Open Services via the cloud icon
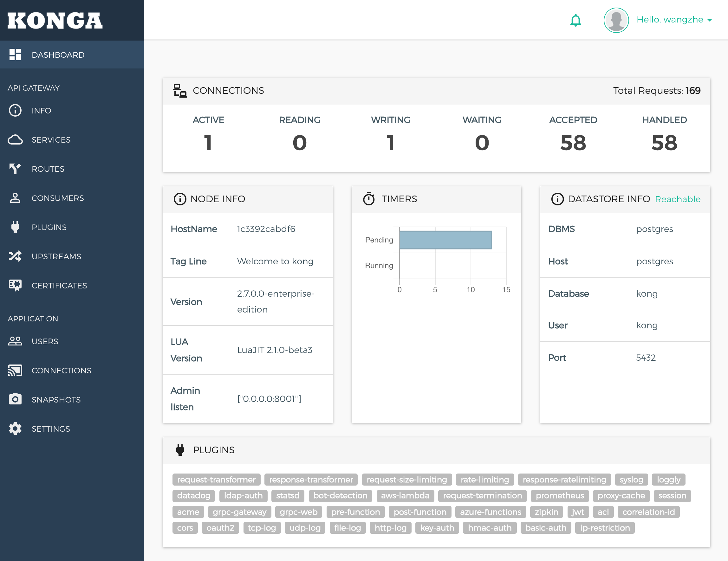The image size is (728, 561). tap(15, 139)
